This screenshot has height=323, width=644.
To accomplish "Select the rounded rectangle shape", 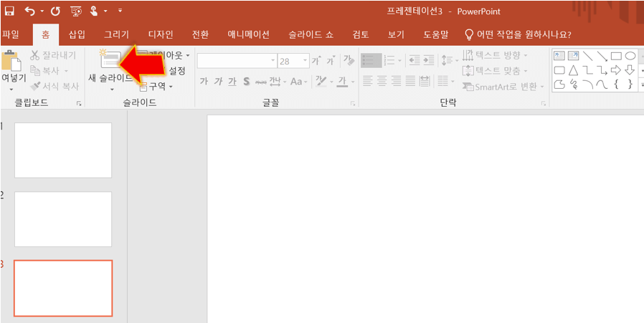I will click(559, 70).
